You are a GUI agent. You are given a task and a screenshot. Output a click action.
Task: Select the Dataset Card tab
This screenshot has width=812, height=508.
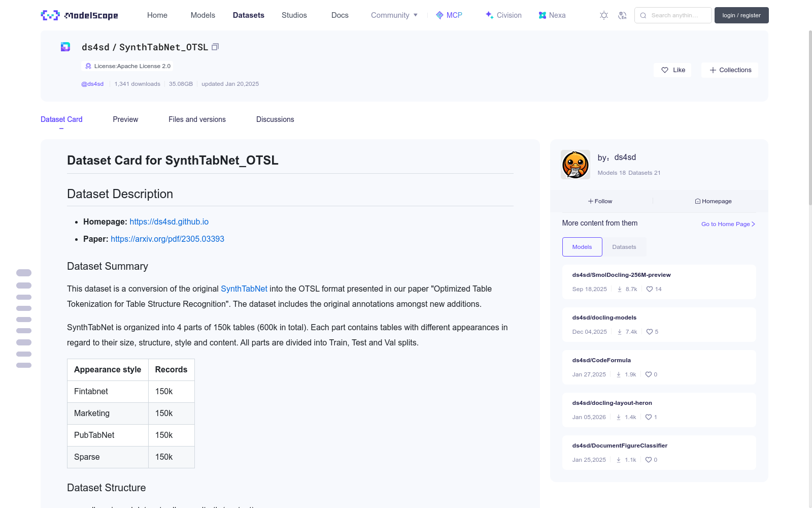61,119
